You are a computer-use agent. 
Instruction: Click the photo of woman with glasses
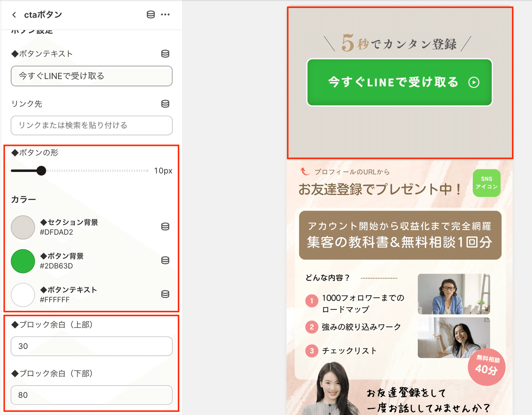454,294
